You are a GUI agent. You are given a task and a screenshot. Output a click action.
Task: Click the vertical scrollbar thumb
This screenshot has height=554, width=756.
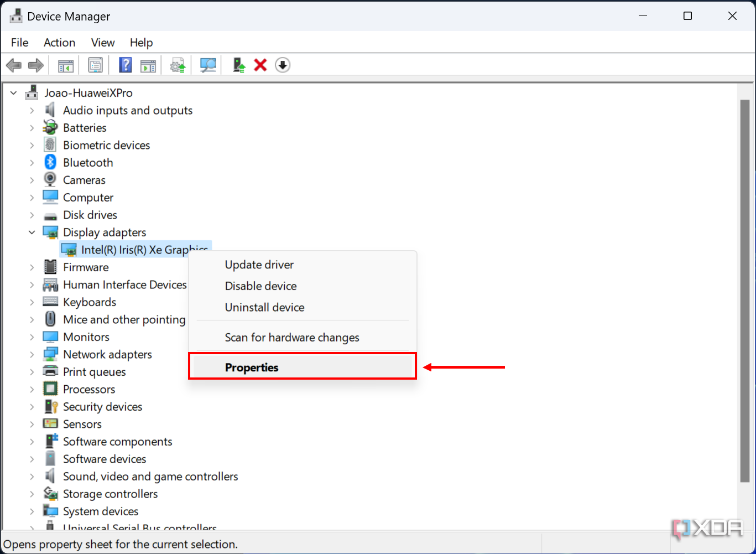pyautogui.click(x=745, y=291)
